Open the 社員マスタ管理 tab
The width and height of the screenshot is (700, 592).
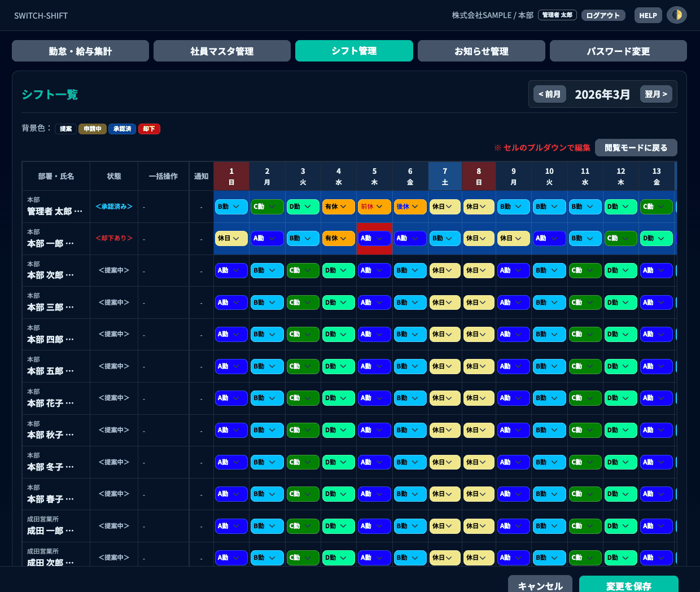coord(222,51)
